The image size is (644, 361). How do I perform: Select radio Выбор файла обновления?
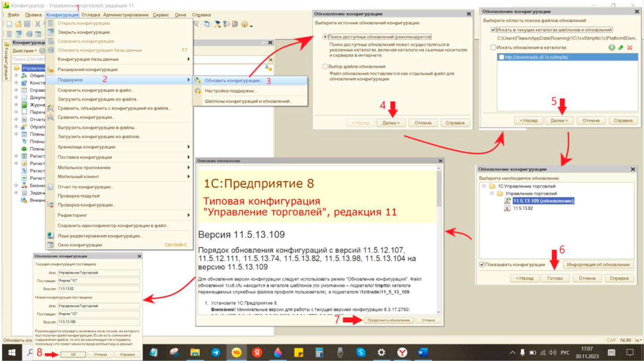(x=325, y=66)
